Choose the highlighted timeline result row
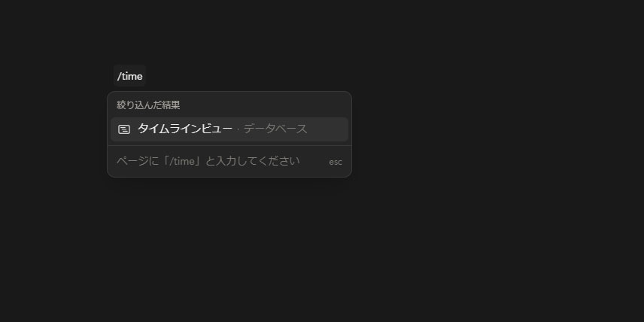This screenshot has width=644, height=322. (229, 129)
